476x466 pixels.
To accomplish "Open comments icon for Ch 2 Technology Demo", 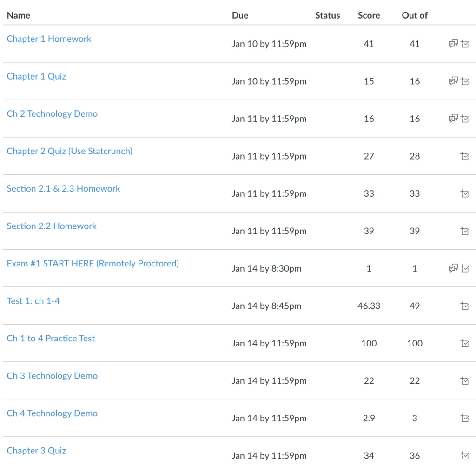I will pos(453,119).
